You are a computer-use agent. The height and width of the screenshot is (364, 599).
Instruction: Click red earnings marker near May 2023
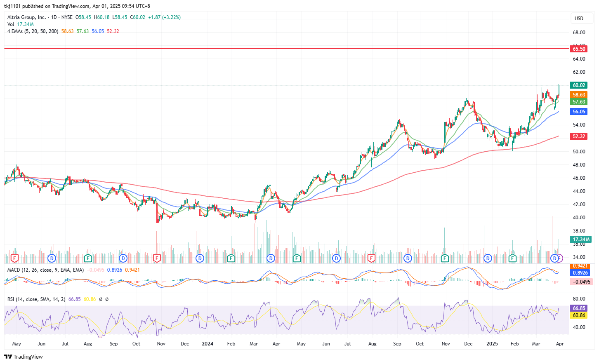[14, 258]
